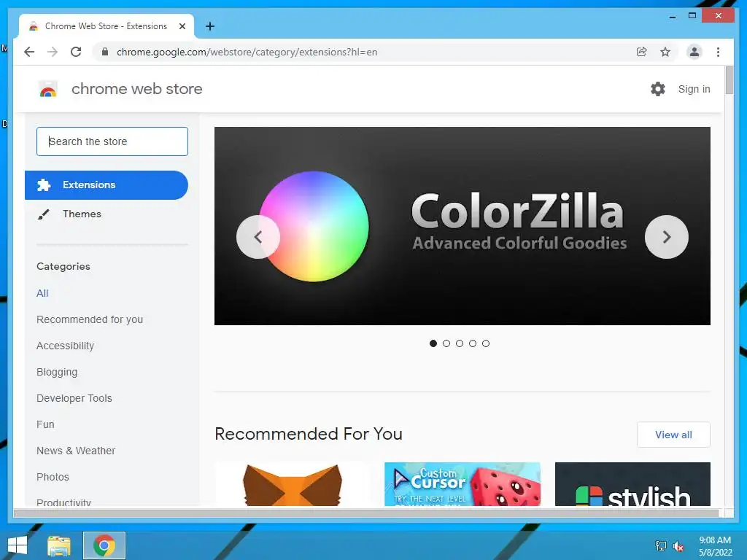Open the network tray icon
This screenshot has height=560, width=747.
click(x=661, y=546)
